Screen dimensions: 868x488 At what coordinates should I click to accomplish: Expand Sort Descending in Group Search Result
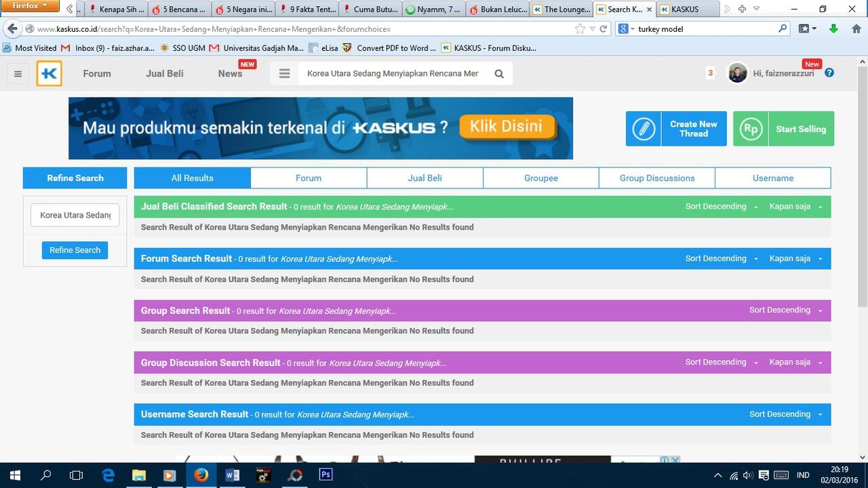coord(786,310)
